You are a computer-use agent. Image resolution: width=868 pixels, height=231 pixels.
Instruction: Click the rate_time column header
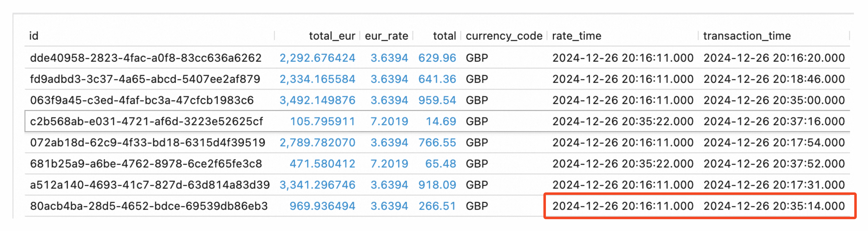576,35
